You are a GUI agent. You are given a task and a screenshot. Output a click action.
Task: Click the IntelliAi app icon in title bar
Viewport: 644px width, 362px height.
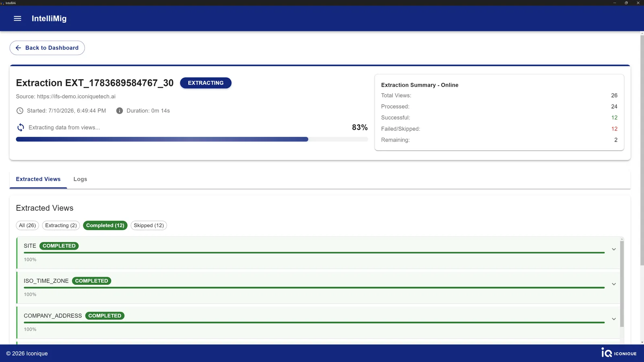coord(2,3)
